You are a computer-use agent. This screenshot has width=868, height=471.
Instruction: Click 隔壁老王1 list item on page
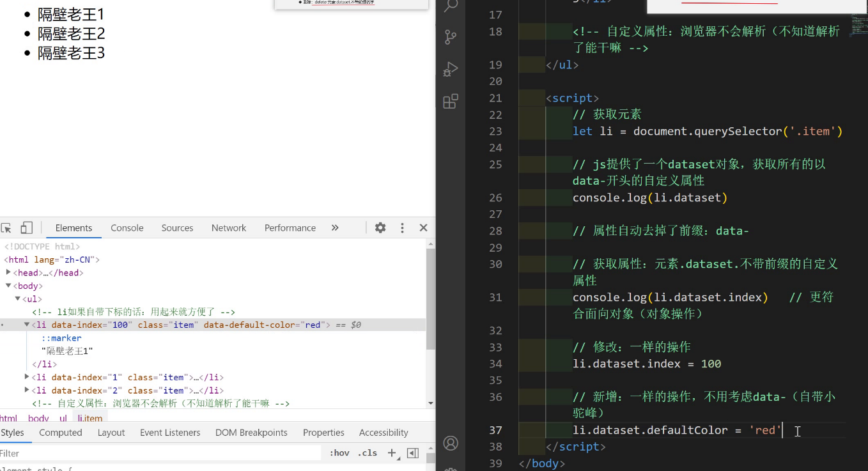coord(71,14)
